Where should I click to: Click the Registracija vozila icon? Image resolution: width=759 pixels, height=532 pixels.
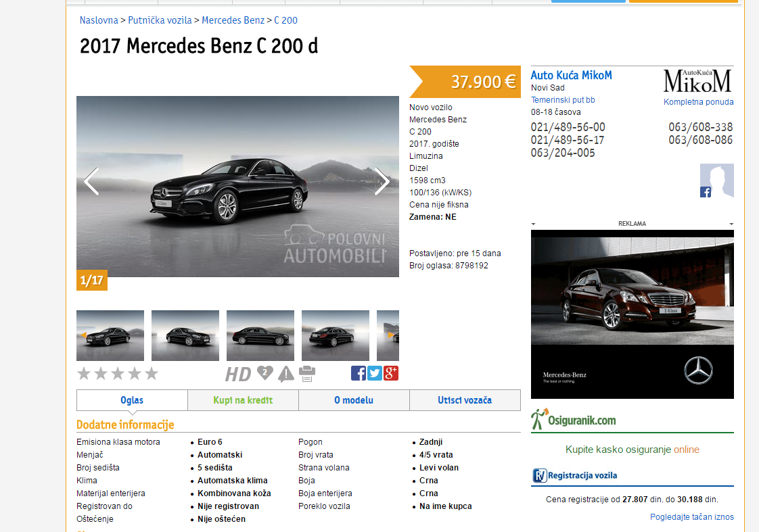coord(539,475)
